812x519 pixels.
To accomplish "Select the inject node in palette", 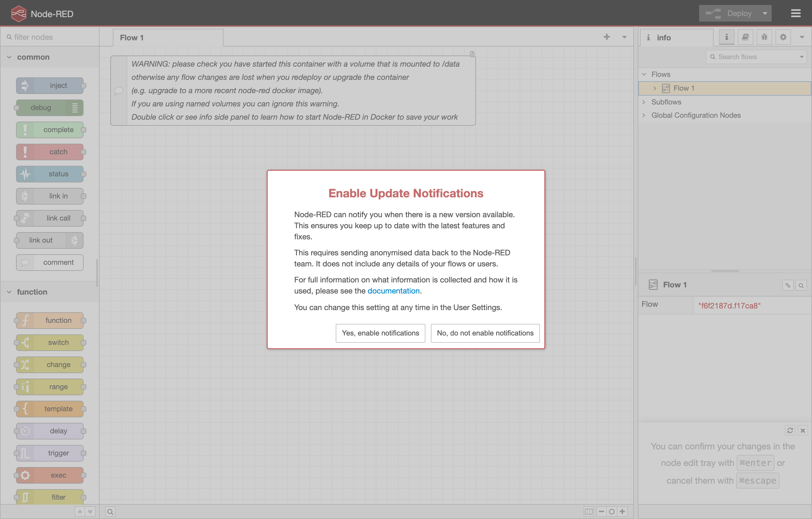I will pos(50,86).
